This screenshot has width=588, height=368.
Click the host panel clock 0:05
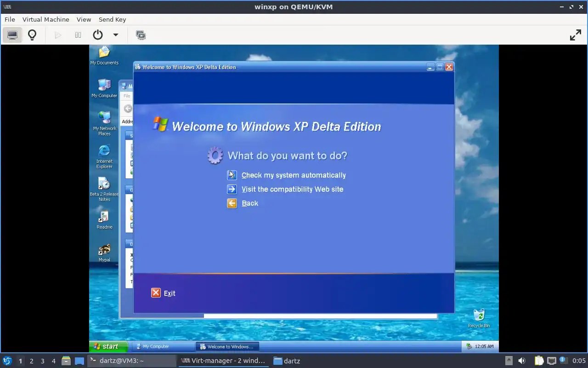click(x=579, y=361)
